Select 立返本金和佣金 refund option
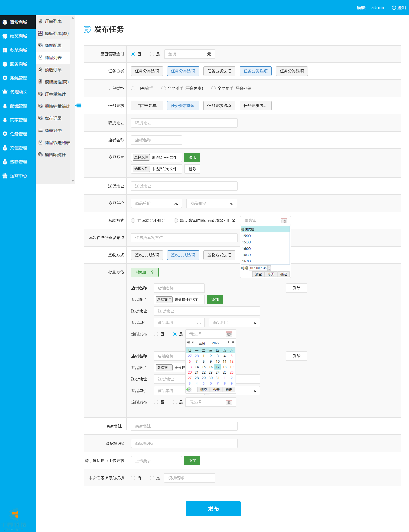The height and width of the screenshot is (532, 409). pyautogui.click(x=133, y=220)
